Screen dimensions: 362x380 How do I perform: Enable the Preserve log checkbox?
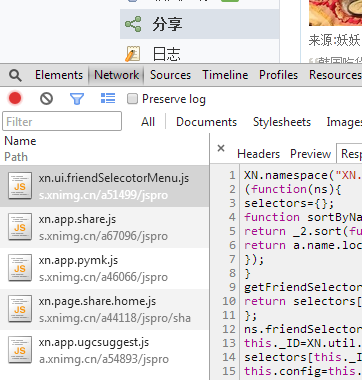coord(132,99)
